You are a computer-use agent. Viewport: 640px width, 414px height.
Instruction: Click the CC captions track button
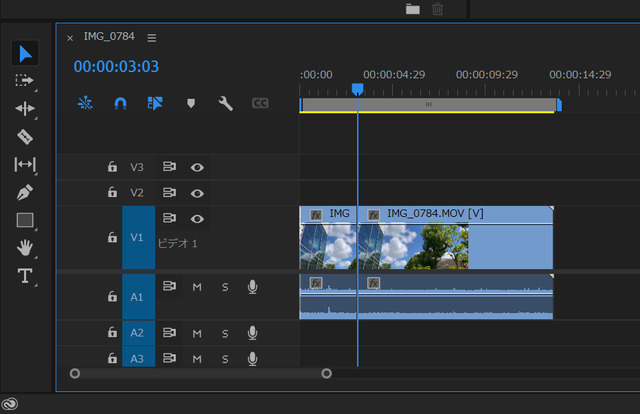[260, 103]
